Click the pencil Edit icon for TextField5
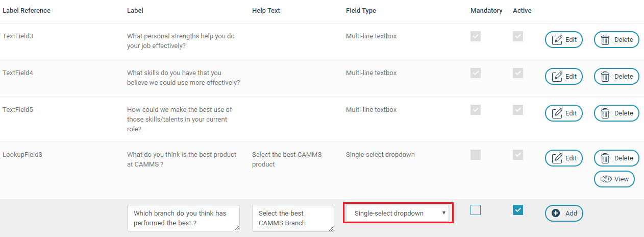This screenshot has height=237, width=644. (x=558, y=113)
